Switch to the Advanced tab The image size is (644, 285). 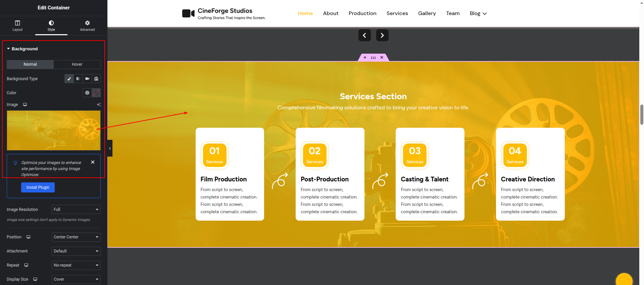pyautogui.click(x=87, y=25)
